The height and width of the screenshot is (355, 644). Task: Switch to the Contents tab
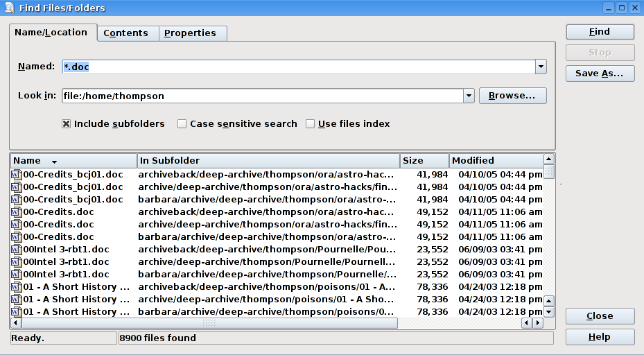pos(128,33)
